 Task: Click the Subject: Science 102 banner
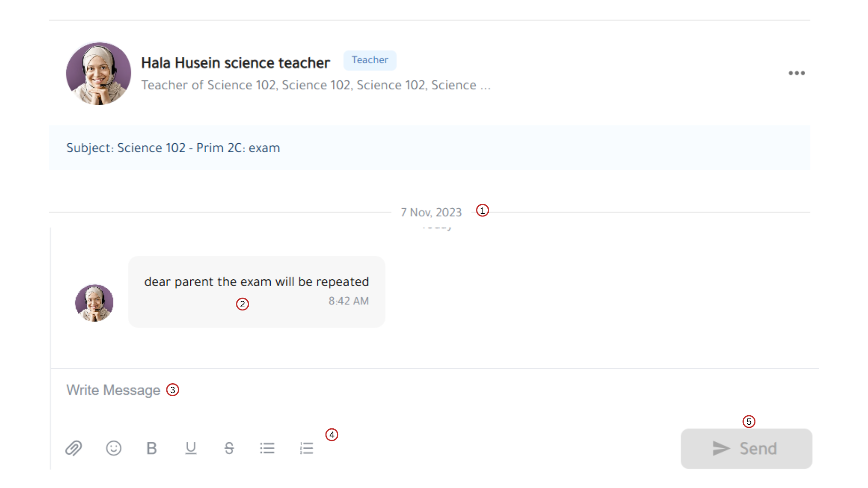[173, 148]
